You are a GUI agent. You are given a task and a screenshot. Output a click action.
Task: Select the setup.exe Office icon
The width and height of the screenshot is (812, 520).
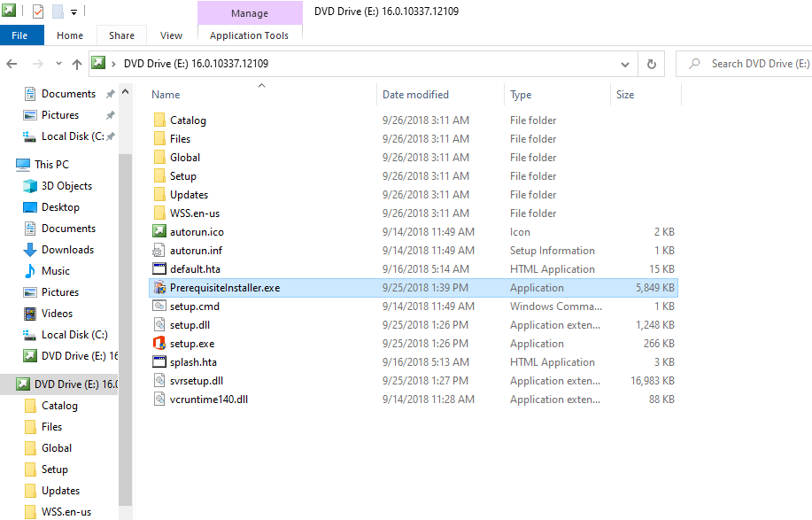[159, 344]
